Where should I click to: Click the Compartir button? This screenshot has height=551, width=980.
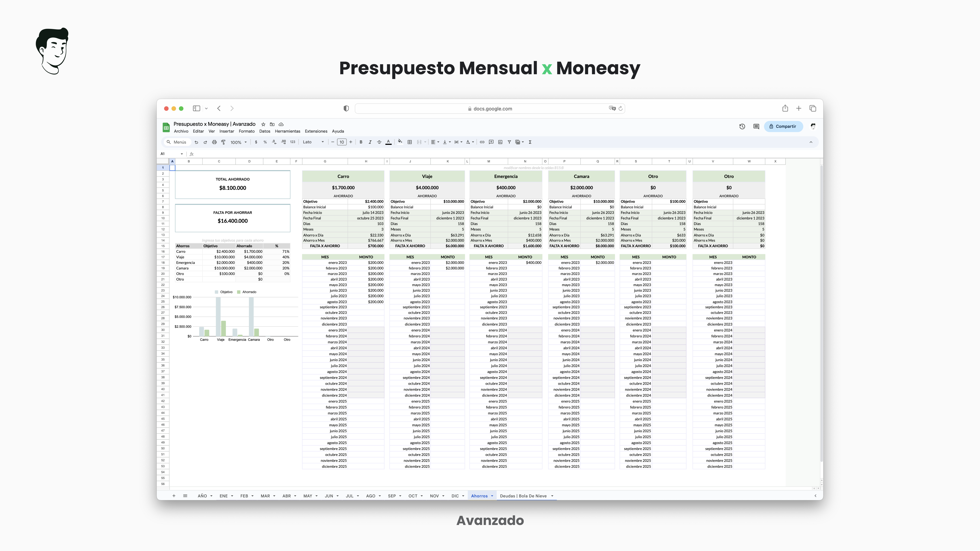pos(783,126)
